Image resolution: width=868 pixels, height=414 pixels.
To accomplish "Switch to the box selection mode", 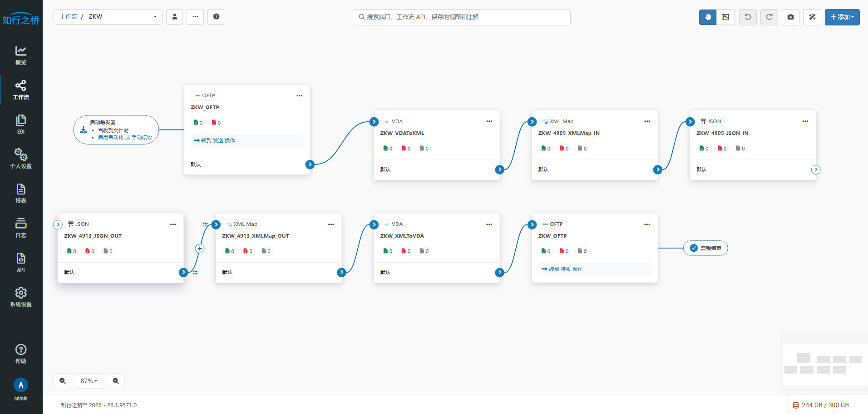I will (x=725, y=17).
